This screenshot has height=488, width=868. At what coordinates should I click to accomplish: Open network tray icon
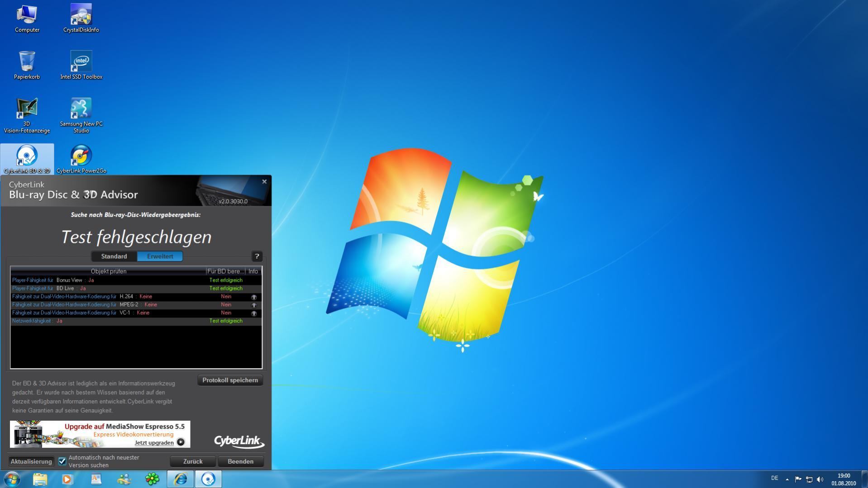click(809, 479)
